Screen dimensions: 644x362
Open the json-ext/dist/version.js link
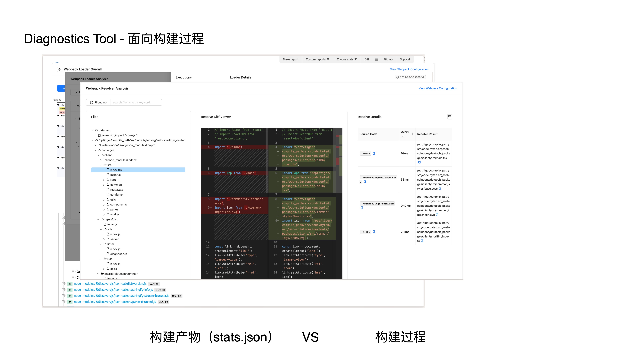pyautogui.click(x=110, y=284)
